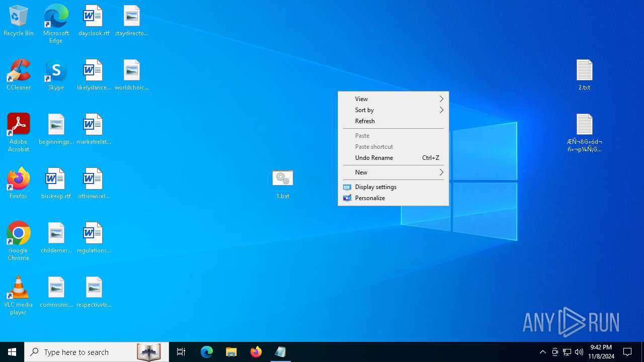Click the taskbar search box
The height and width of the screenshot is (362, 644).
tap(97, 352)
